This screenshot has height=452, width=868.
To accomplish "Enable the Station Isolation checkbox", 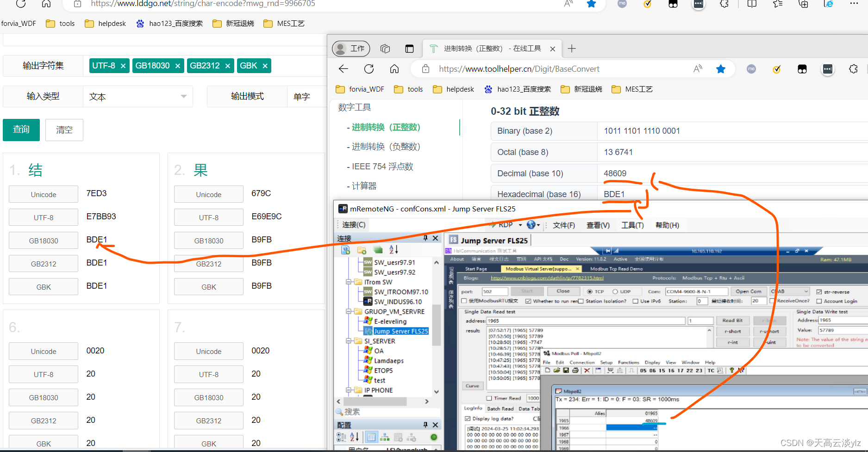I will [581, 301].
